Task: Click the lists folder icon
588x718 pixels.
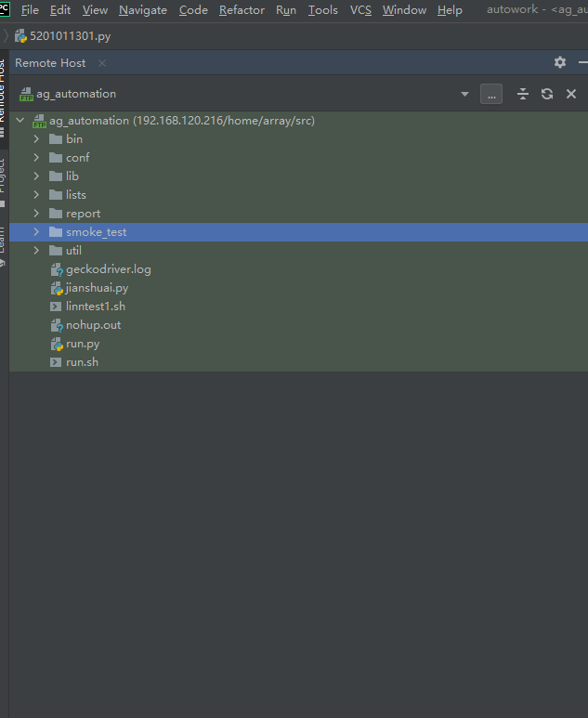Action: click(56, 195)
